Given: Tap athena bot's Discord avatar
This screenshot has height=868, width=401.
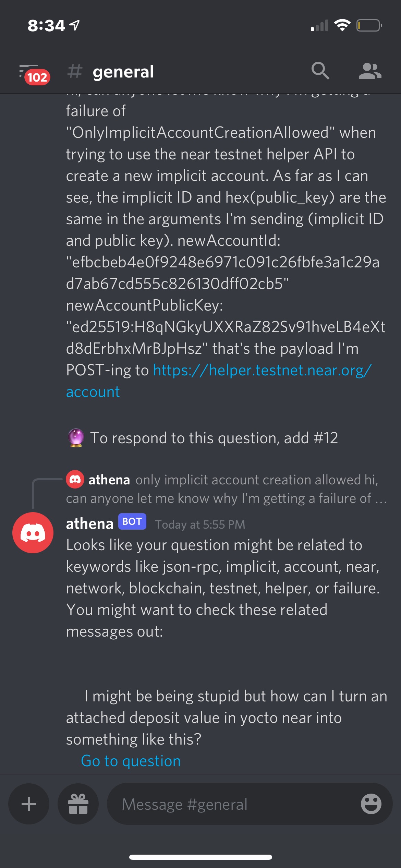Looking at the screenshot, I should tap(34, 532).
